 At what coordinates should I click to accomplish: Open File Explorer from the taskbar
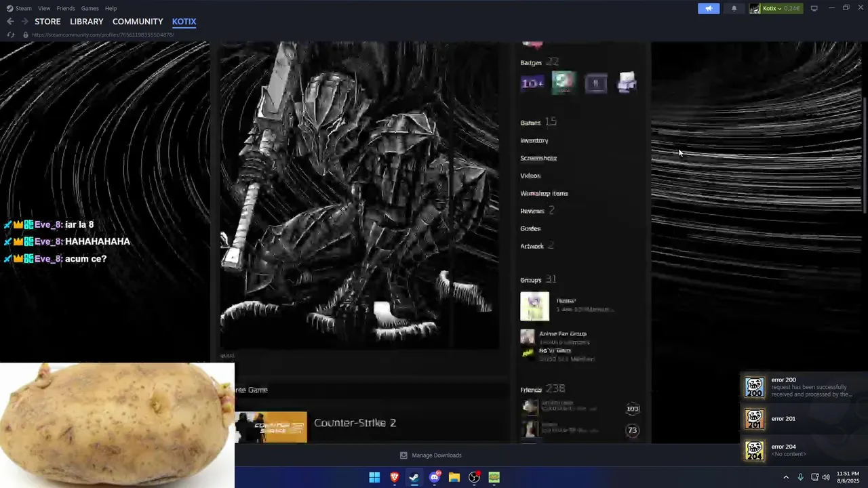click(x=454, y=477)
